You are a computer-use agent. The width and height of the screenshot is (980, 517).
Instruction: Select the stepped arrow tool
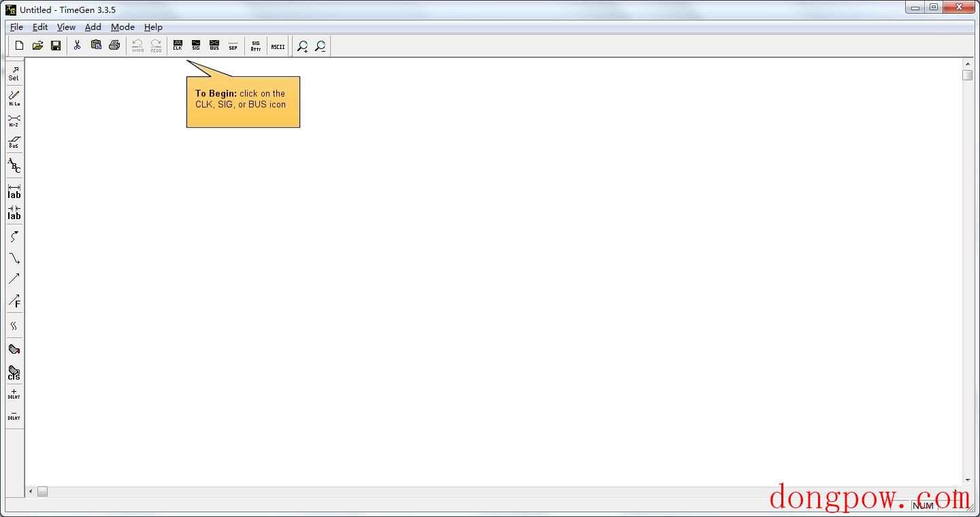(14, 258)
